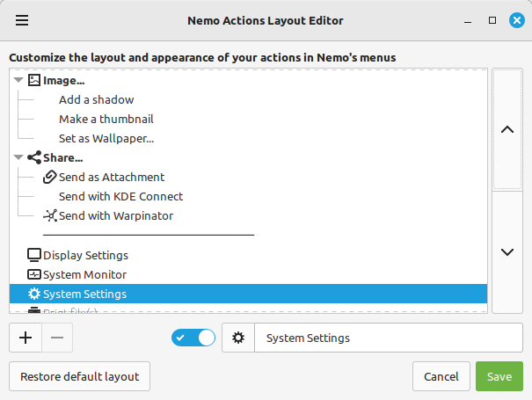
Task: Click the System Settings label text field
Action: click(387, 338)
